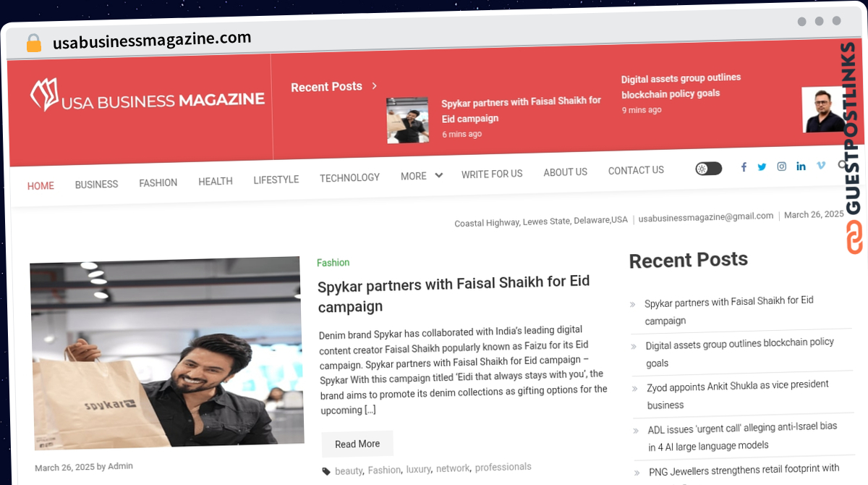The height and width of the screenshot is (485, 868).
Task: Click the Spykar shopping bag article thumbnail
Action: coord(166,353)
